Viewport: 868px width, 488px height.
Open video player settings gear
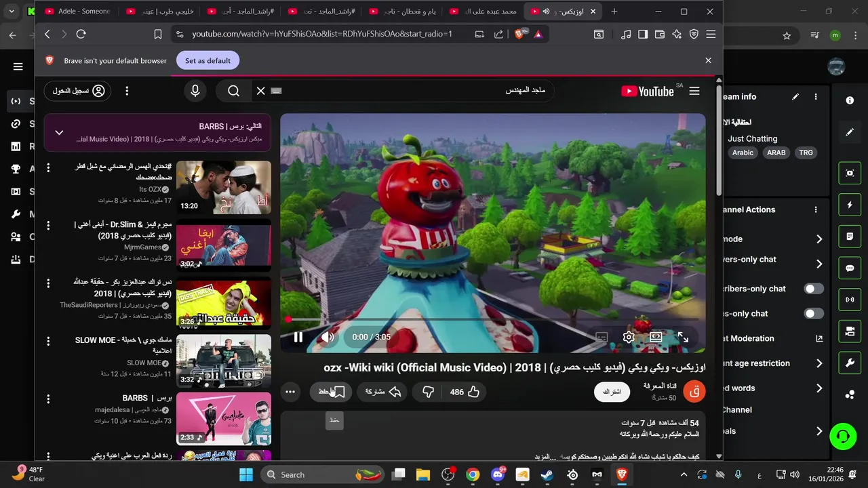[629, 337]
